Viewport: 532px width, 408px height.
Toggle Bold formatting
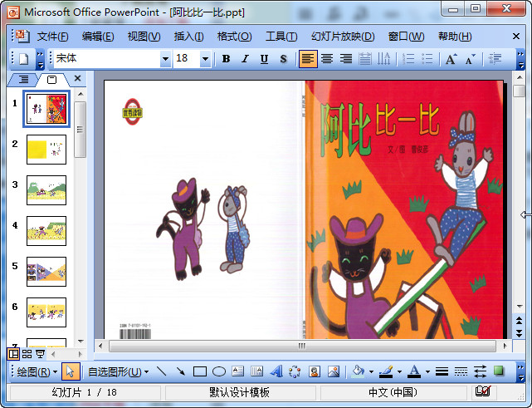click(226, 59)
